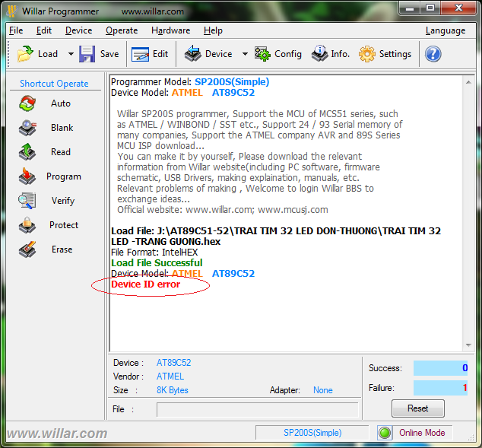Click the Verify shortcut label
482x448 pixels.
pyautogui.click(x=63, y=201)
